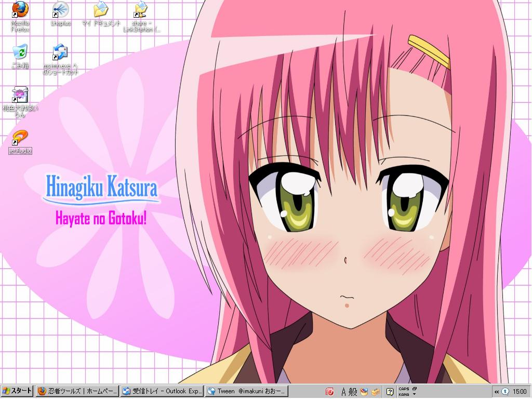Open the IME pad icon
The image size is (532, 399).
coord(364,392)
